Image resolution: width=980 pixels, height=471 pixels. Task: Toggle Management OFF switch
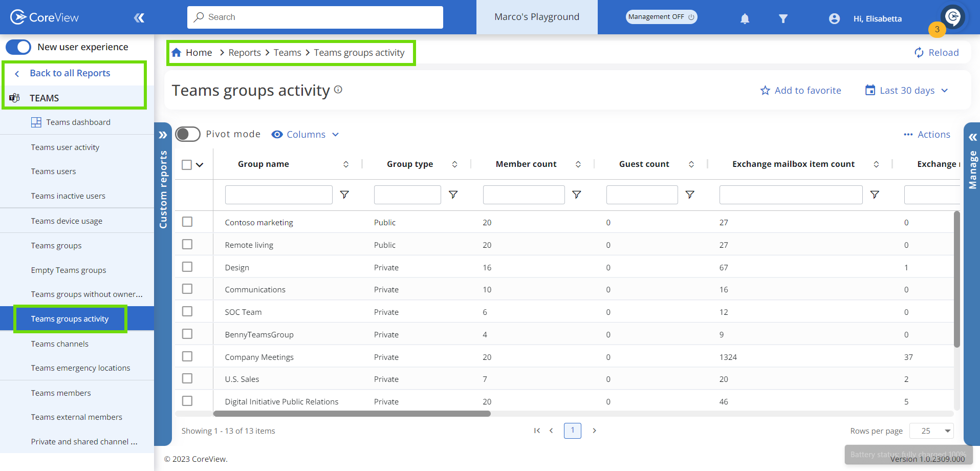click(x=661, y=17)
